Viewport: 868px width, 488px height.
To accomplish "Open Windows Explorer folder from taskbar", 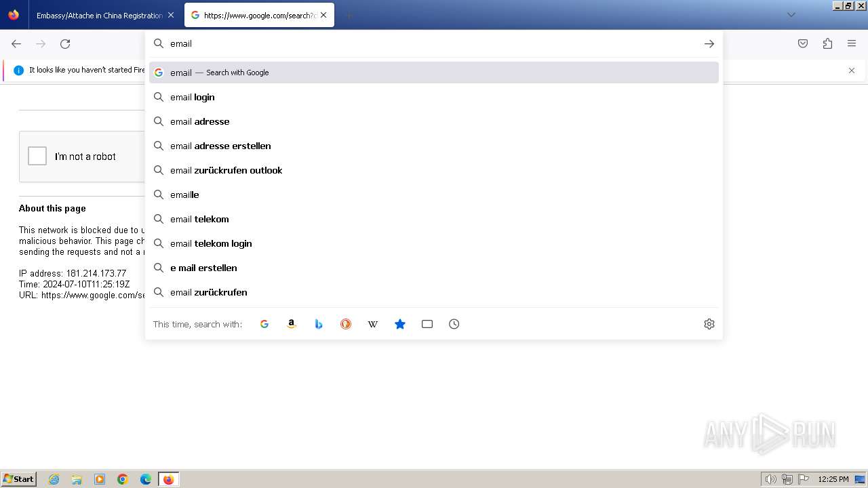I will click(77, 479).
